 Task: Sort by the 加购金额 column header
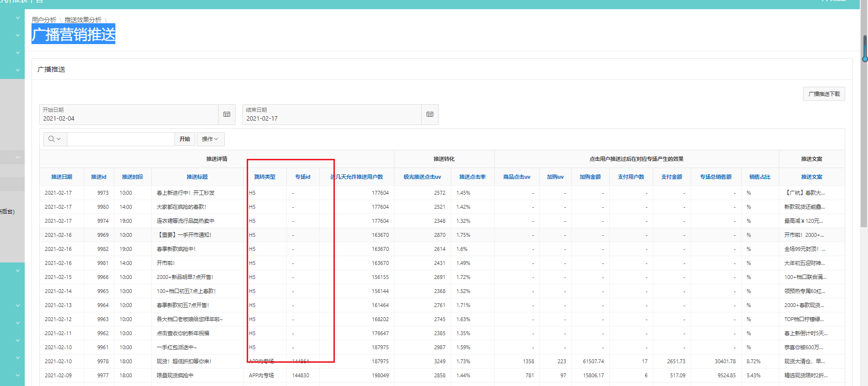(x=590, y=177)
